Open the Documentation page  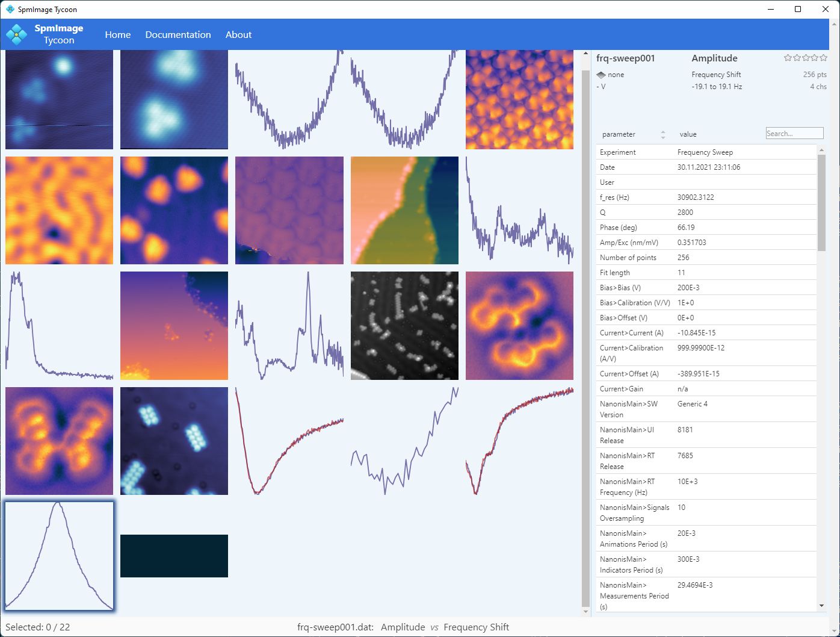pos(178,35)
